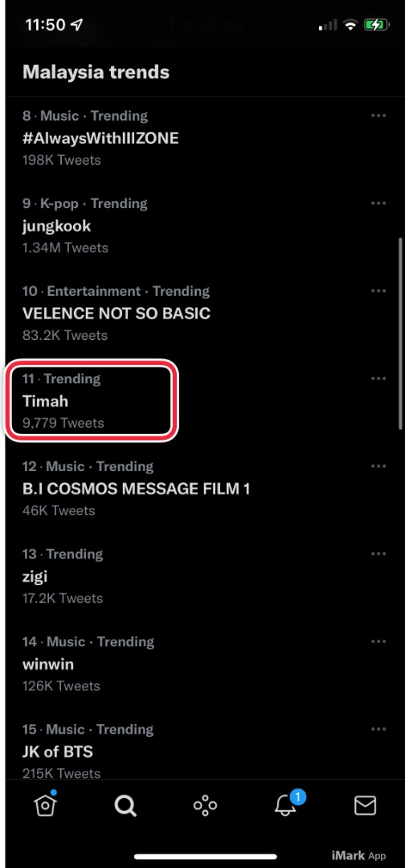Image resolution: width=405 pixels, height=868 pixels.
Task: Open more options for #AlwaysWithIIIZONE trend
Action: (378, 116)
